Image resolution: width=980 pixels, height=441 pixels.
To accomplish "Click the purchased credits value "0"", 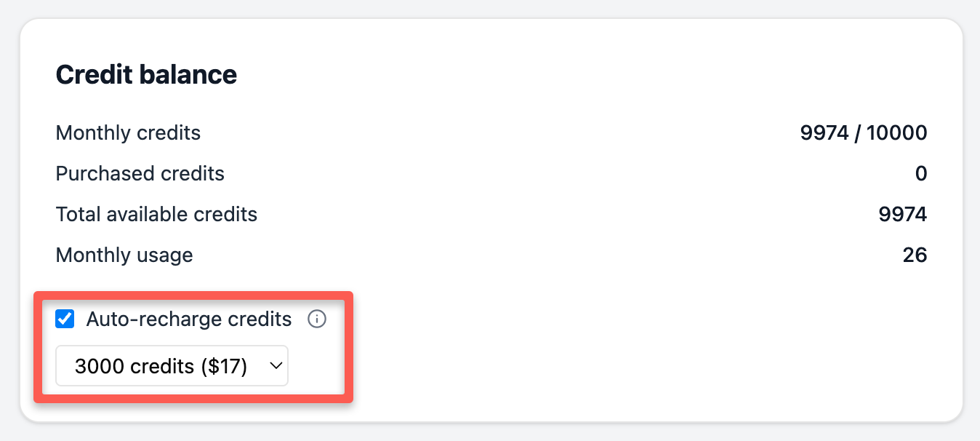I will tap(920, 174).
